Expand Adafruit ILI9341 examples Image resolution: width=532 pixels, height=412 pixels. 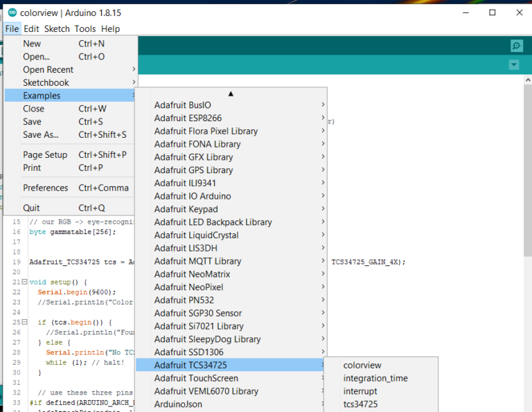[231, 183]
